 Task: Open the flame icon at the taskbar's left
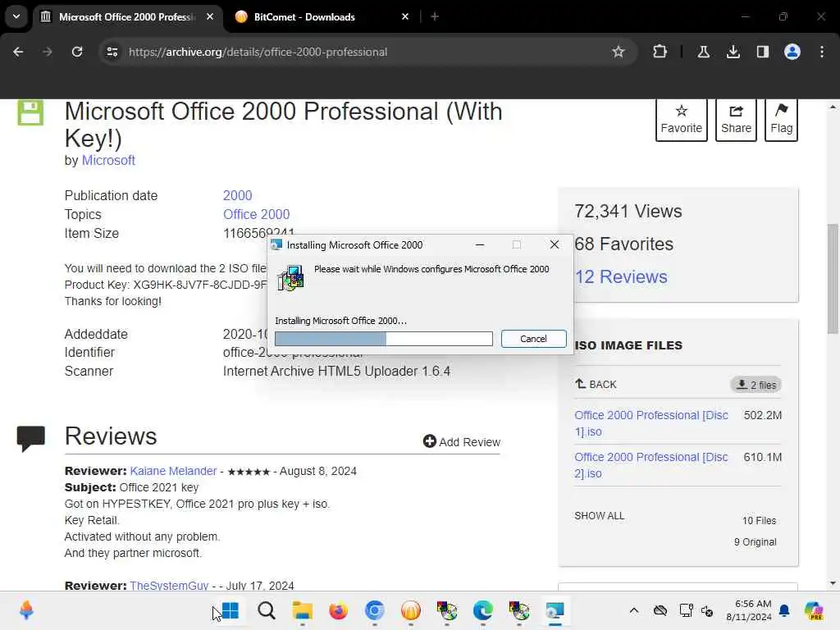[26, 610]
